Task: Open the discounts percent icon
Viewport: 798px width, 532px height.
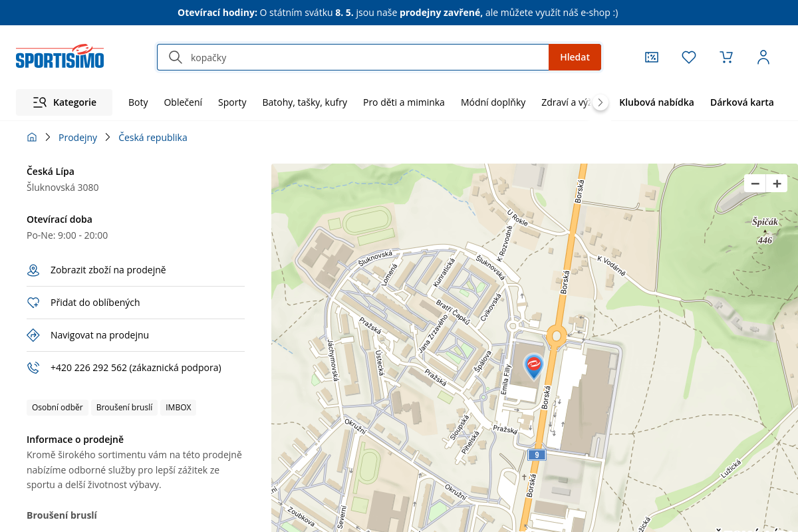Action: pos(652,57)
